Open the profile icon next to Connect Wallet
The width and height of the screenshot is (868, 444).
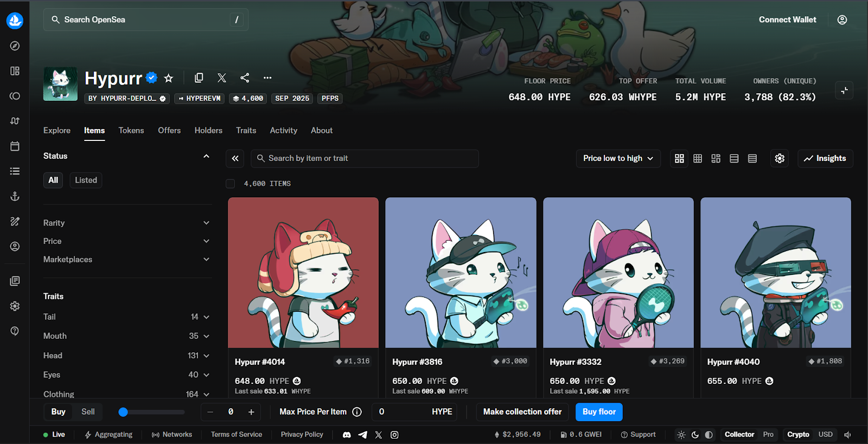click(x=842, y=20)
